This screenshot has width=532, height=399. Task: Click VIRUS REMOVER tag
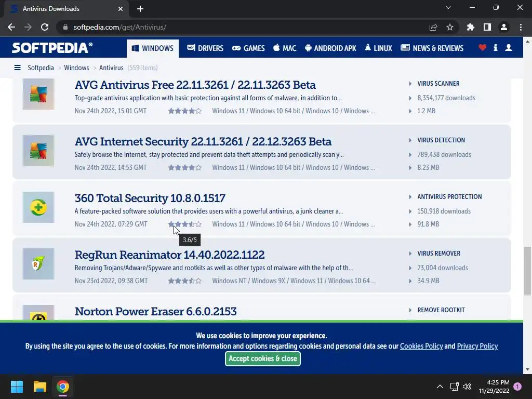[x=438, y=254]
